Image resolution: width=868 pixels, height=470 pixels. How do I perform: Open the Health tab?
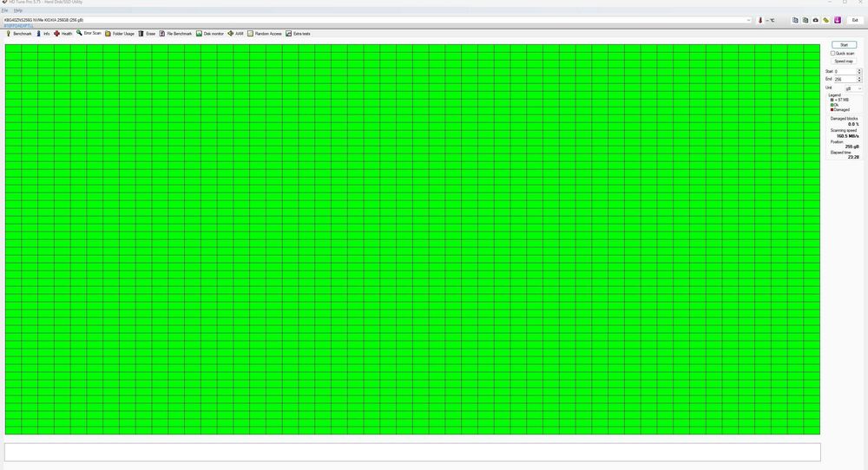tap(63, 34)
